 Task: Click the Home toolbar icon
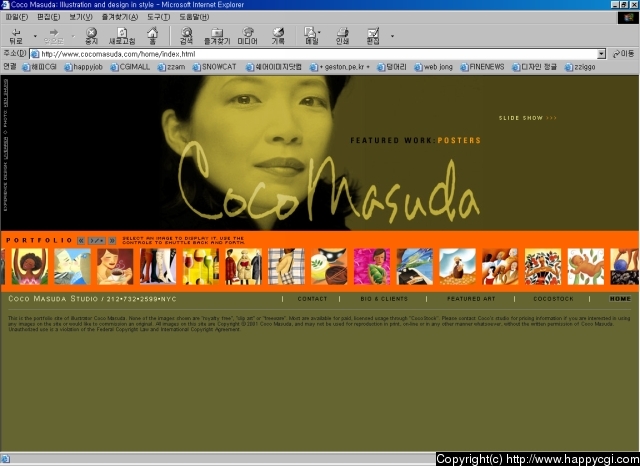pos(153,36)
